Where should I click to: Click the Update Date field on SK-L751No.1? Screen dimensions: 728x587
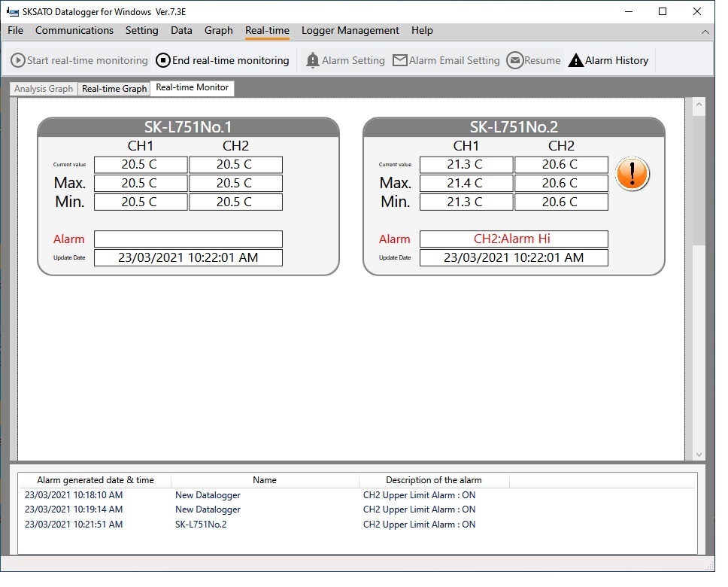188,258
